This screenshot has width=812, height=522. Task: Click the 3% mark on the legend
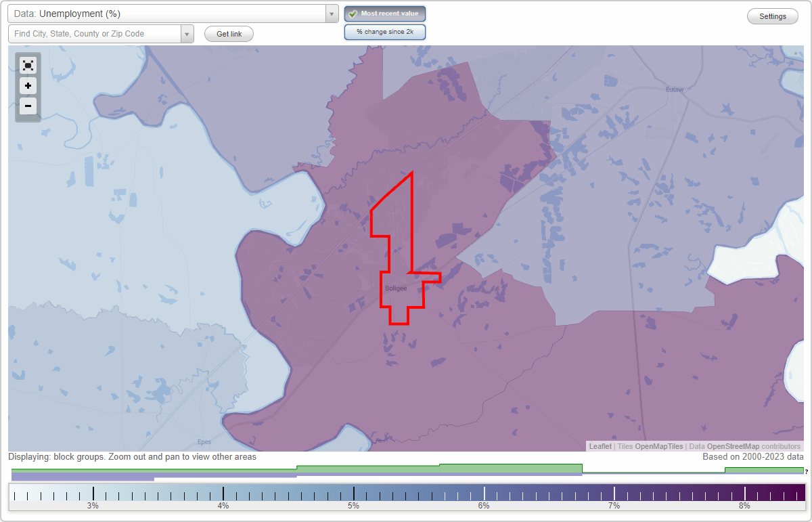coord(93,506)
